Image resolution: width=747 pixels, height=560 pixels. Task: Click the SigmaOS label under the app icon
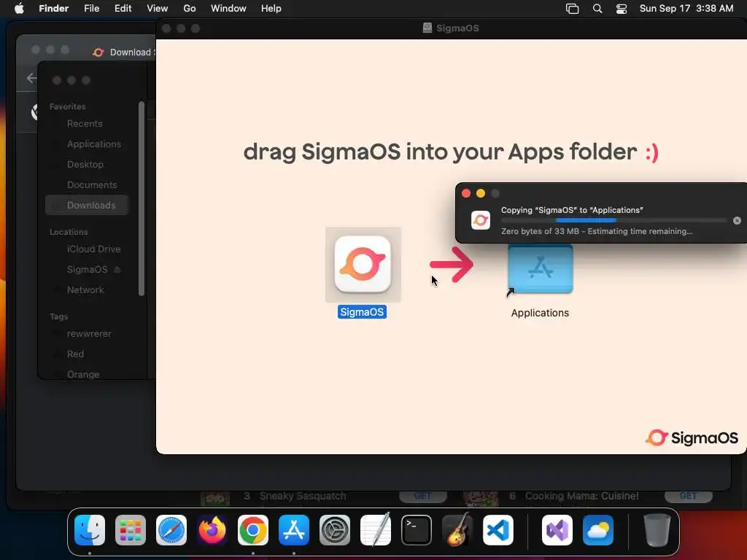(x=362, y=312)
